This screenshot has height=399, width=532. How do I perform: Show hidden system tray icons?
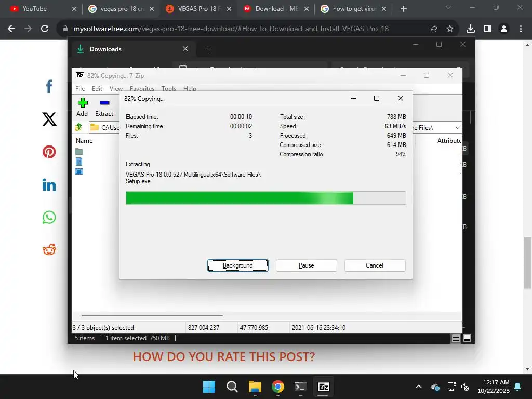[419, 387]
